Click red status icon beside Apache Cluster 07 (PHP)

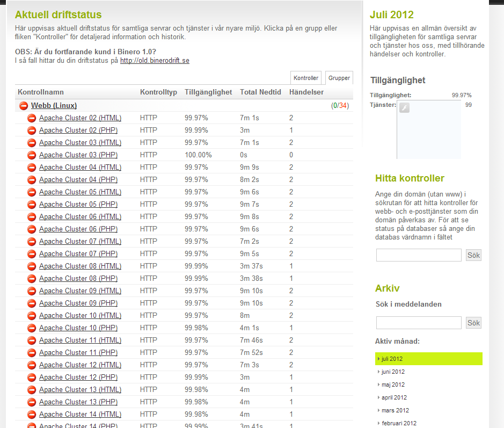[32, 253]
